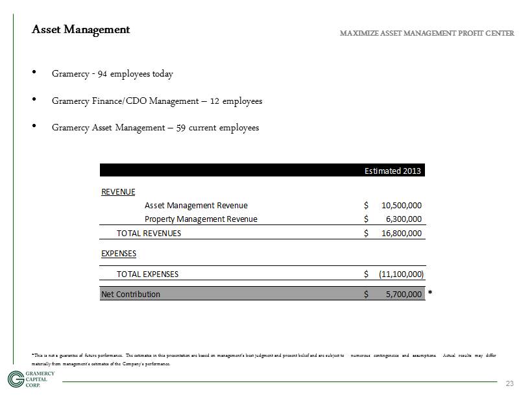Click the underlined 'EXPENSES' heading
This screenshot has height=399, width=532.
click(x=119, y=254)
